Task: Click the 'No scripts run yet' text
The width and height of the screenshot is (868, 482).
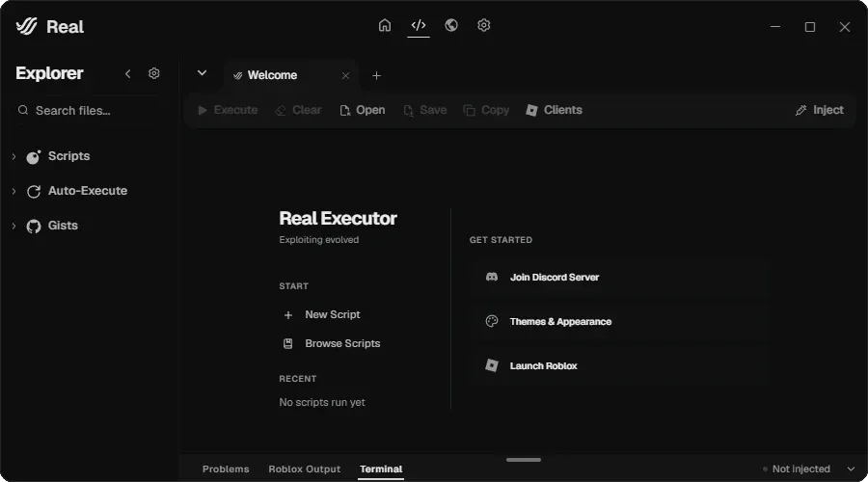Action: (x=321, y=402)
